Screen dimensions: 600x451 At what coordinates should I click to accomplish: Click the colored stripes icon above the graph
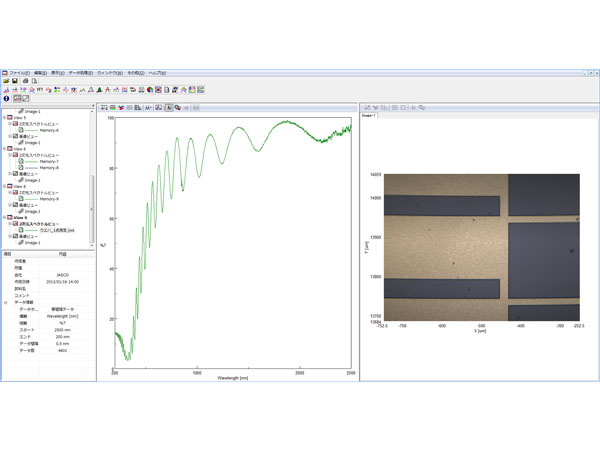pos(112,108)
